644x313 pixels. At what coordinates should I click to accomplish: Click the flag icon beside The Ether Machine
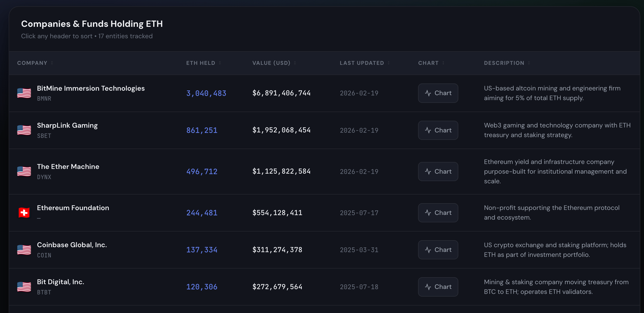pyautogui.click(x=24, y=171)
